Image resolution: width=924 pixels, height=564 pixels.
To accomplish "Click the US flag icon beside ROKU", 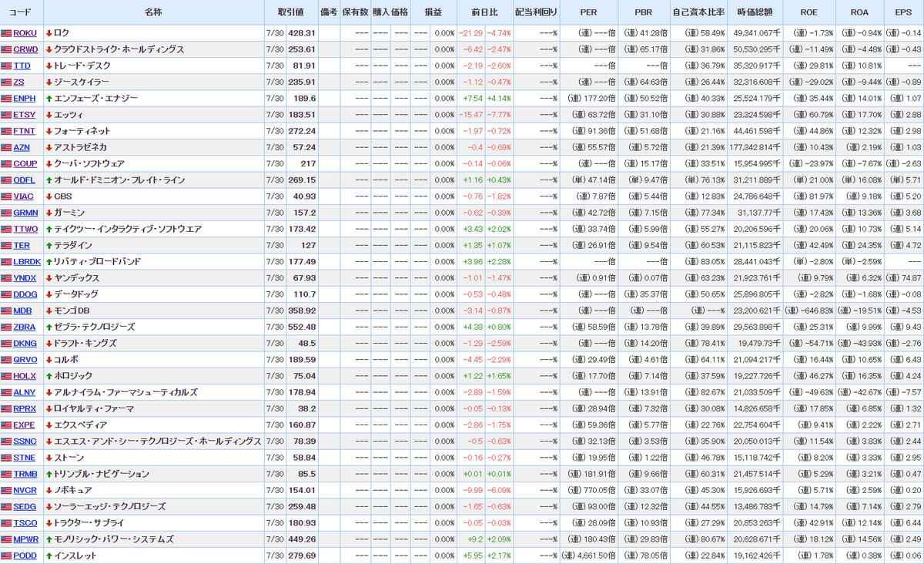I will tap(6, 33).
